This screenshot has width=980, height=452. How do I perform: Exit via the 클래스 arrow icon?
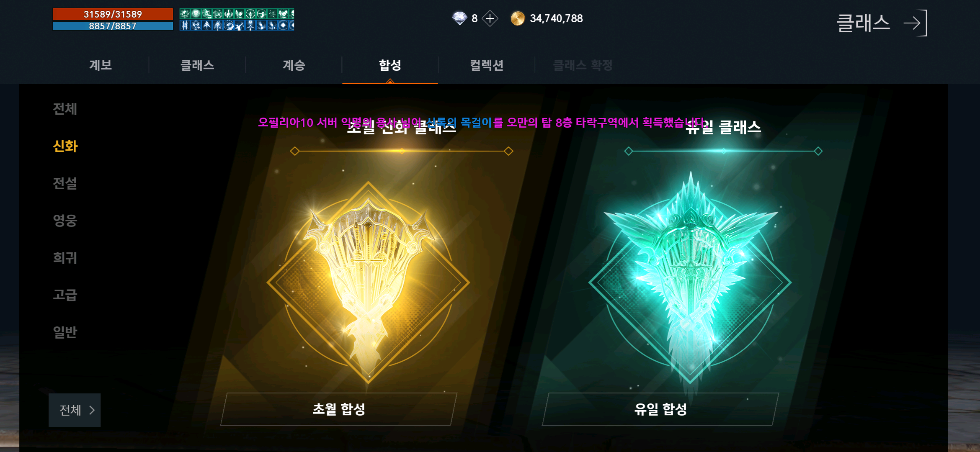916,23
